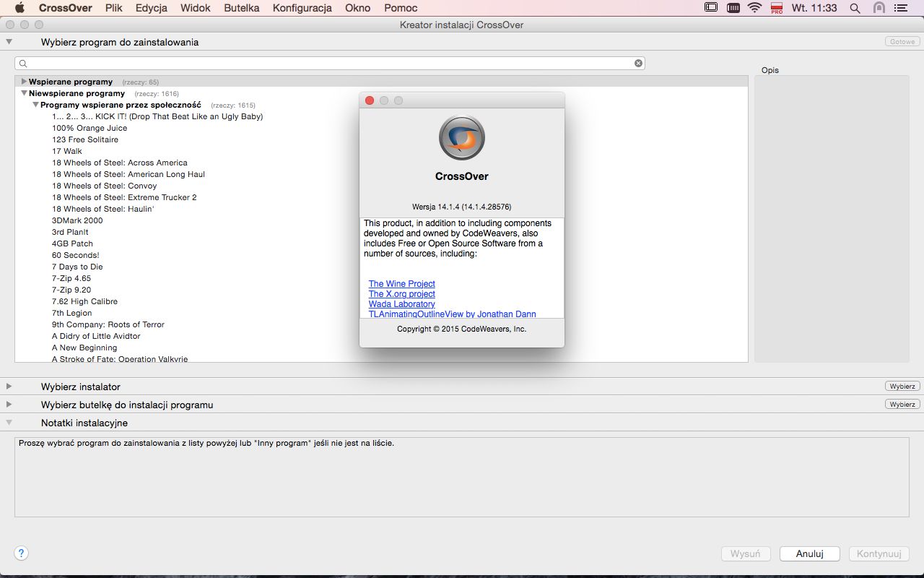Image resolution: width=924 pixels, height=578 pixels.
Task: Select '7 Days to Die' entry
Action: [77, 267]
